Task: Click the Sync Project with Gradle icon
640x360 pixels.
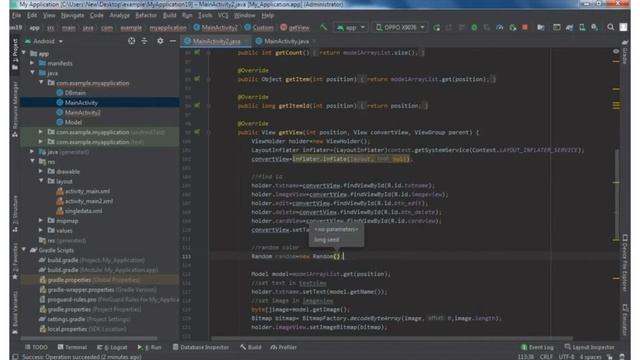Action: pyautogui.click(x=569, y=27)
